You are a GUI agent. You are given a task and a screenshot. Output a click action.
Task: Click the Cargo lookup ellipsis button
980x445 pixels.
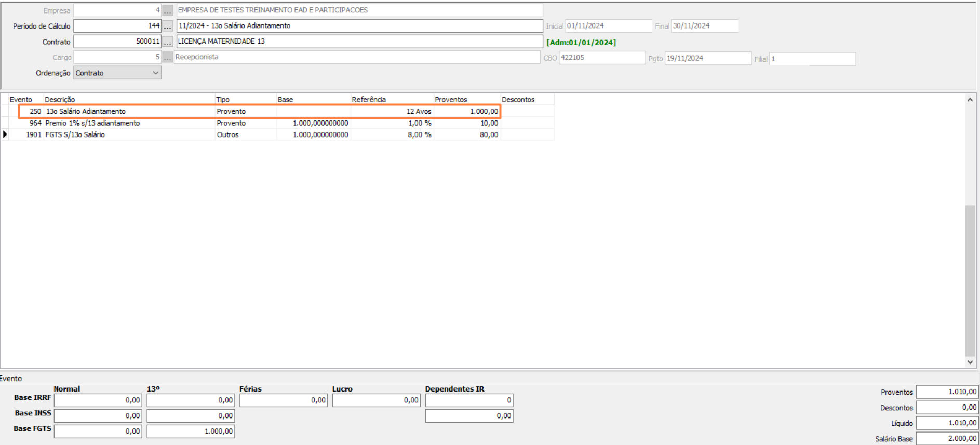click(167, 57)
